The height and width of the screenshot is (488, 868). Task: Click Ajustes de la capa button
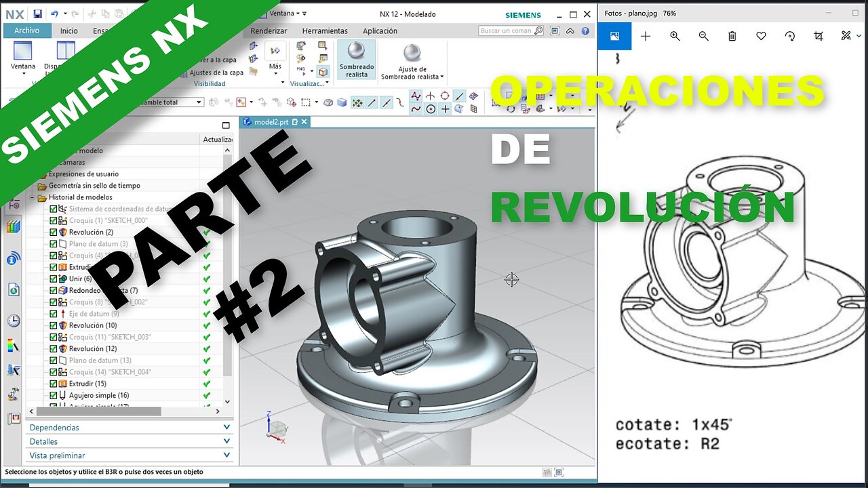[x=212, y=73]
